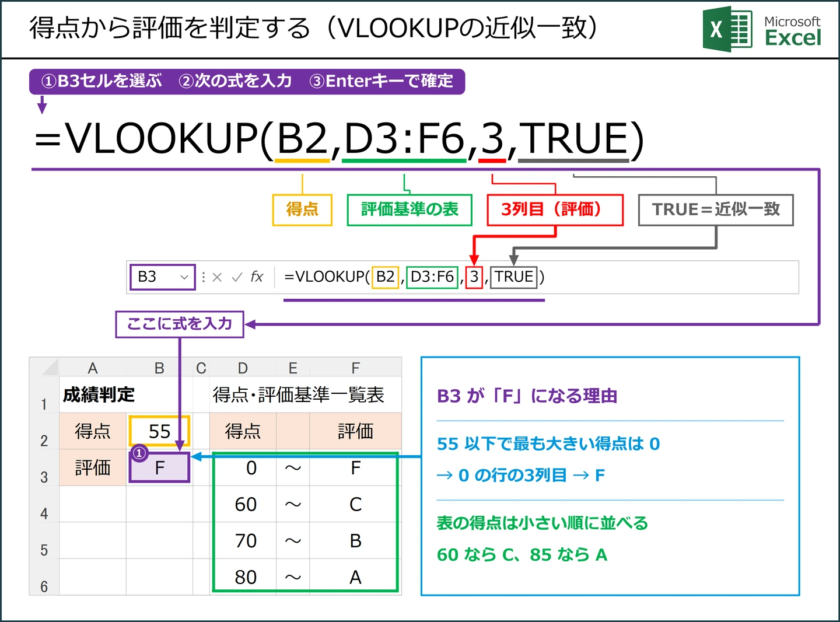
Task: Select column C header
Action: pyautogui.click(x=201, y=368)
